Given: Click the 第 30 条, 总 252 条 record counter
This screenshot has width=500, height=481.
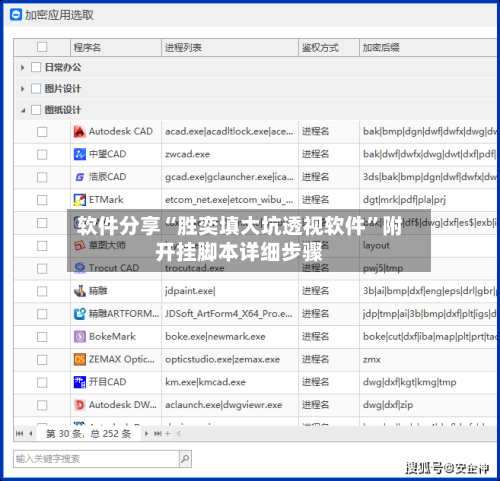Looking at the screenshot, I should coord(88,434).
